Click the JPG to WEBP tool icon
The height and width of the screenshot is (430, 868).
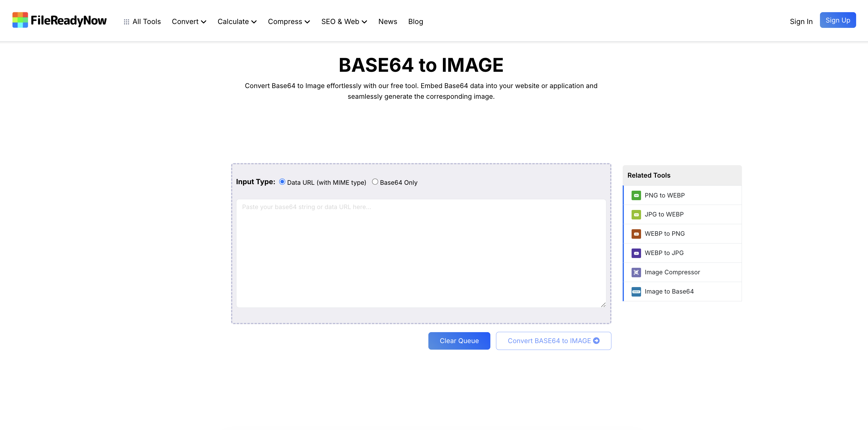coord(636,214)
